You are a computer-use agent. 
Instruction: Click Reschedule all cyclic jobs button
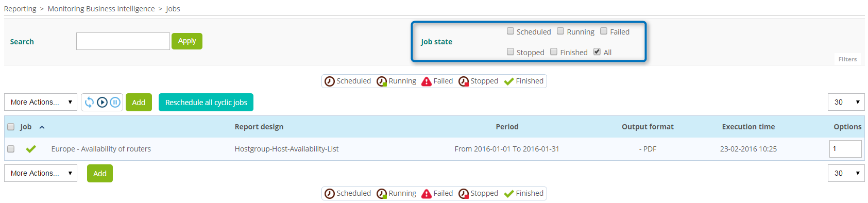point(206,102)
